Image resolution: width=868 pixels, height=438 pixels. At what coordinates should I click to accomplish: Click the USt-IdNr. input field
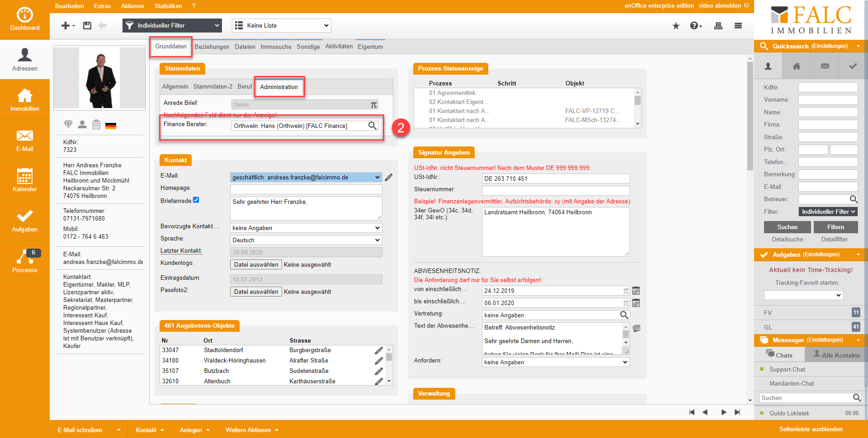(556, 179)
